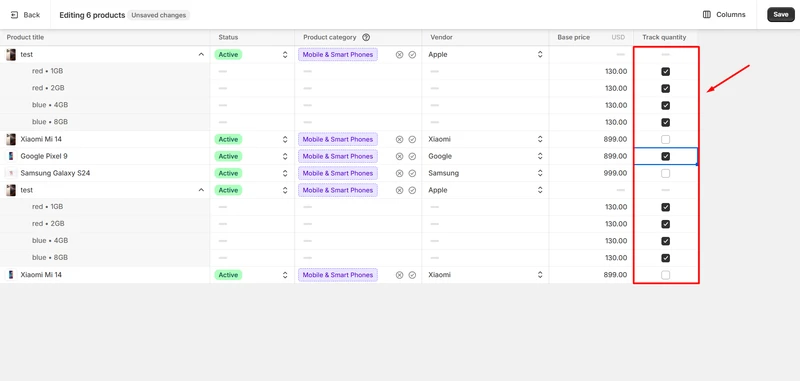Save the product edits
This screenshot has width=800, height=381.
781,15
